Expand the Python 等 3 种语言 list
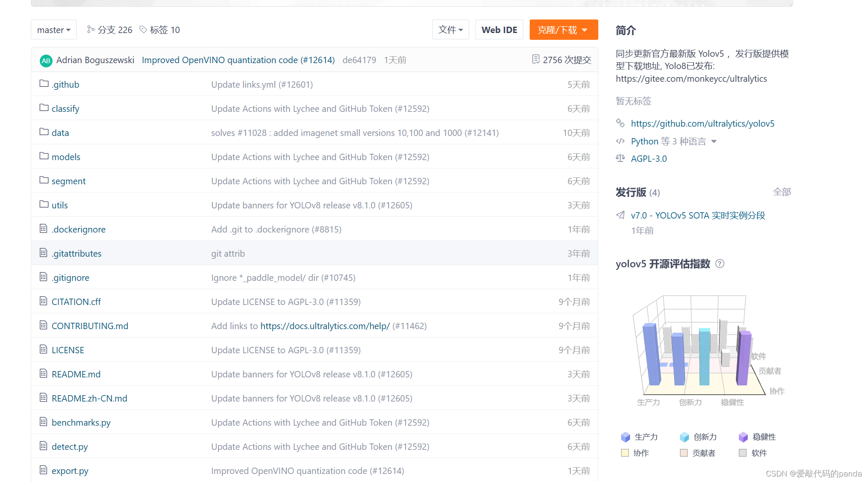868x482 pixels. pyautogui.click(x=714, y=141)
